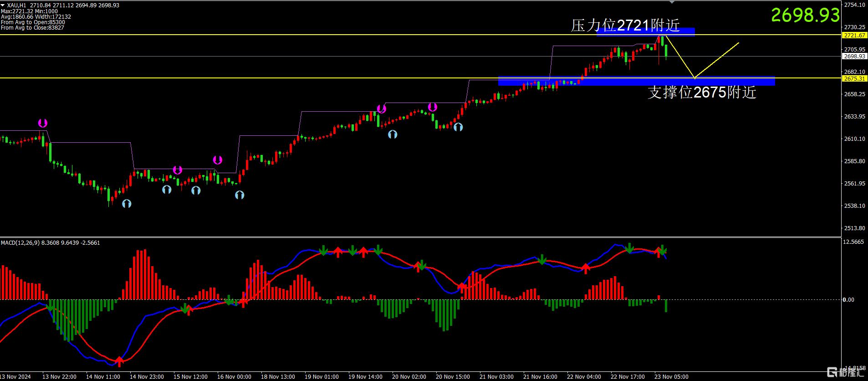
Task: Click the rightmost green down-arrow in MACD panel
Action: (x=663, y=250)
